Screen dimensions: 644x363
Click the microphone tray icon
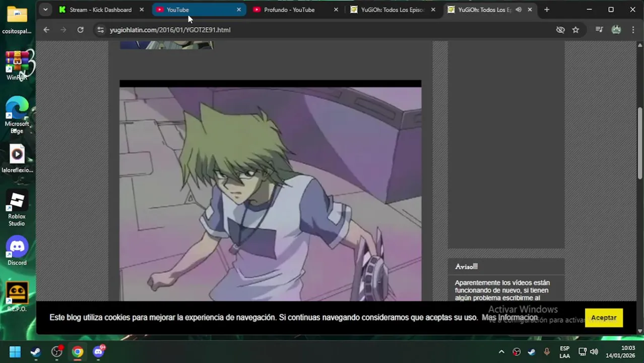click(x=547, y=352)
